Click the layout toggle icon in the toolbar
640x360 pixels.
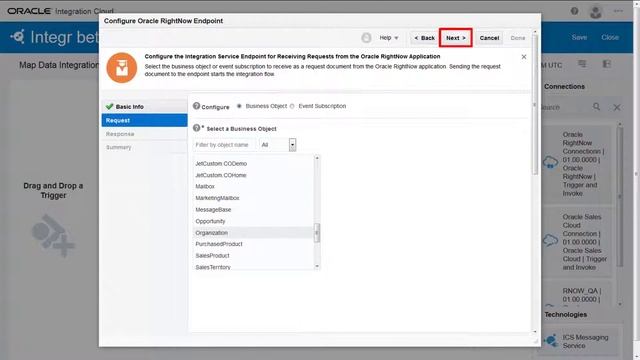(607, 64)
